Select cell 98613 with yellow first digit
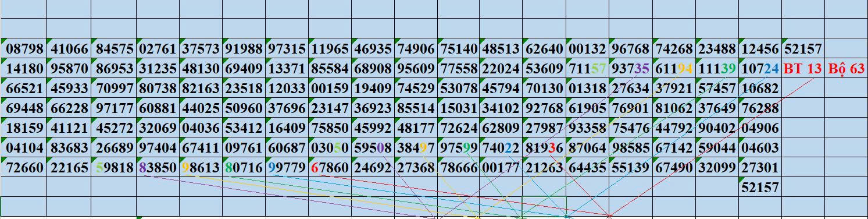This screenshot has width=868, height=219. click(201, 168)
